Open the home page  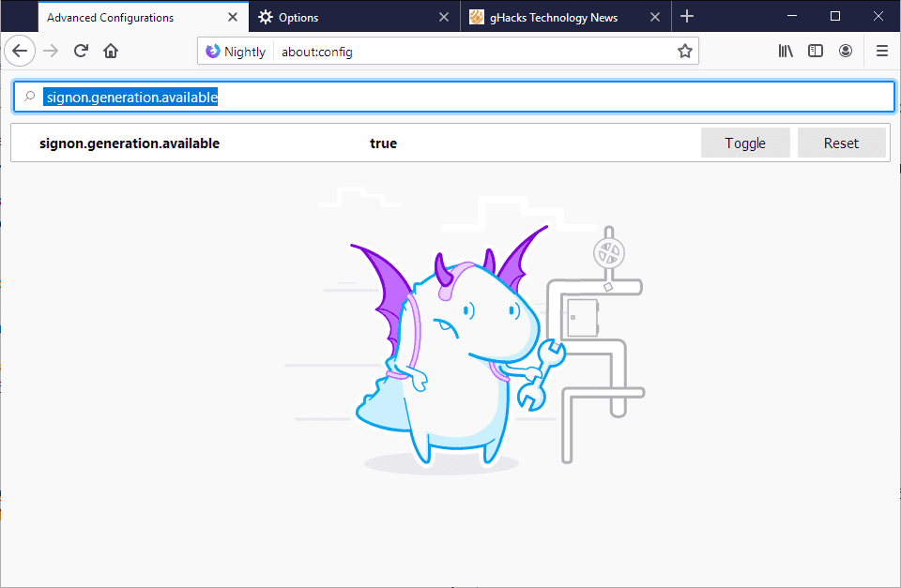111,51
